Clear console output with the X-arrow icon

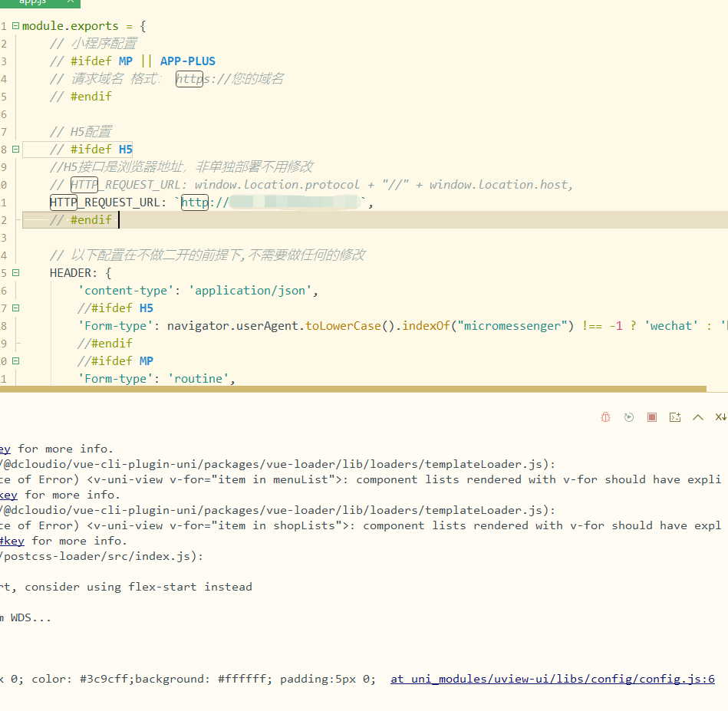(721, 417)
